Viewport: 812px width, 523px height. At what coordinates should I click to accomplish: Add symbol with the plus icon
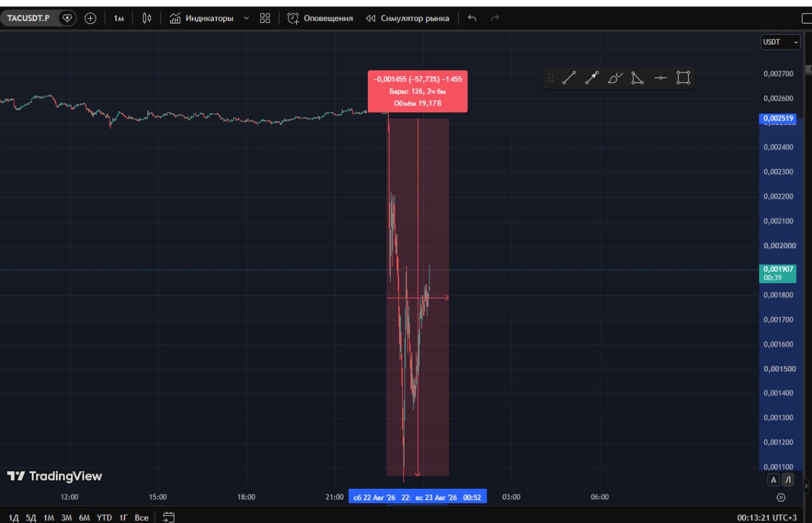click(91, 18)
